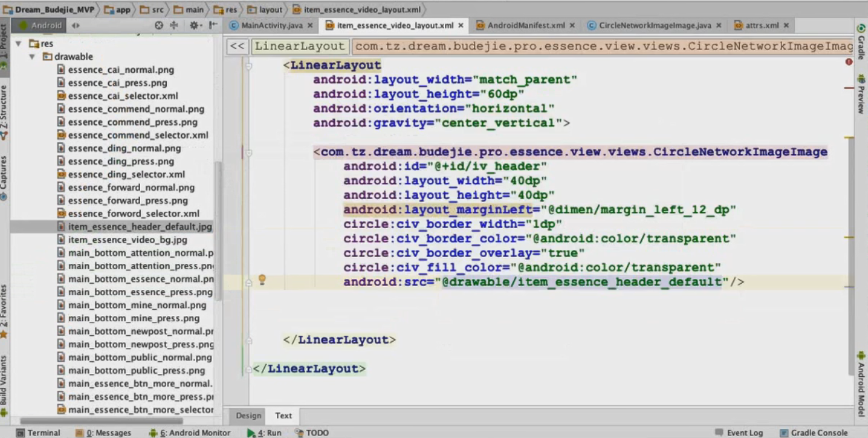Fold the CircleNetworkImageImage tag gutter marker
Viewport: 868px width, 438px height.
coord(248,152)
